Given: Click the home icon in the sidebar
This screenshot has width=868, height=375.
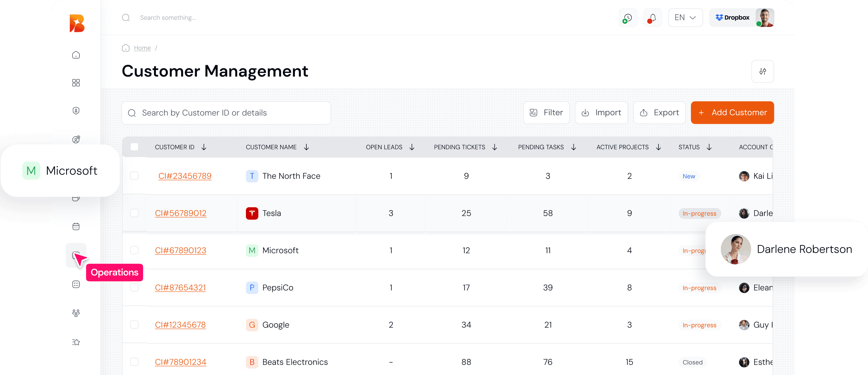Looking at the screenshot, I should coord(76,55).
